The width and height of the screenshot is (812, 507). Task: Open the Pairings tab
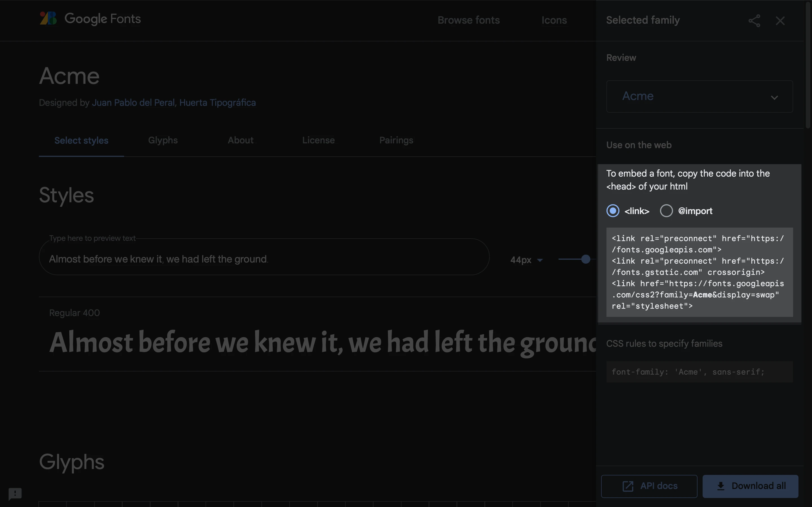click(396, 140)
